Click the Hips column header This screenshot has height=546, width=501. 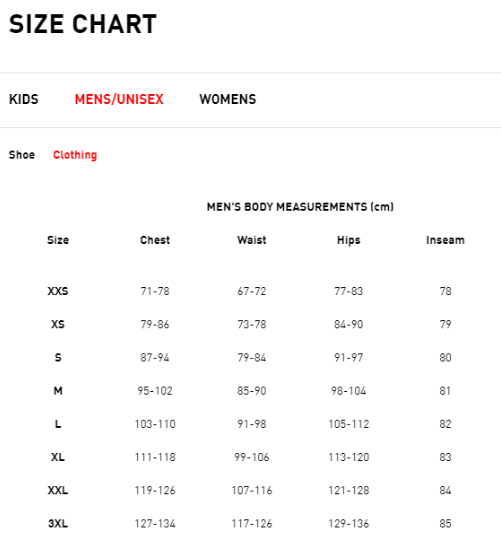click(x=349, y=240)
